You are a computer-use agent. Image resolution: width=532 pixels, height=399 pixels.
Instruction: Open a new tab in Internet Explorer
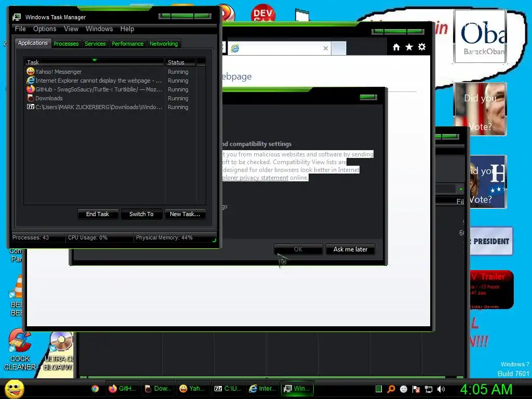coord(339,48)
